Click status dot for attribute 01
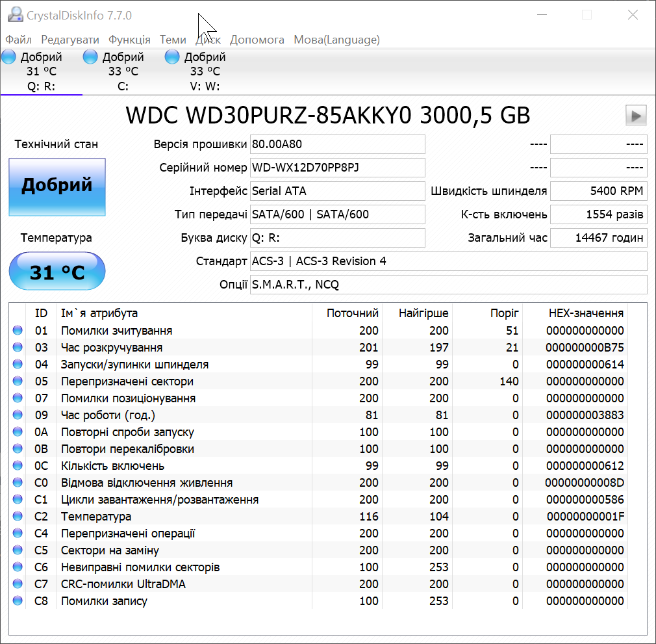The height and width of the screenshot is (644, 656). click(18, 331)
